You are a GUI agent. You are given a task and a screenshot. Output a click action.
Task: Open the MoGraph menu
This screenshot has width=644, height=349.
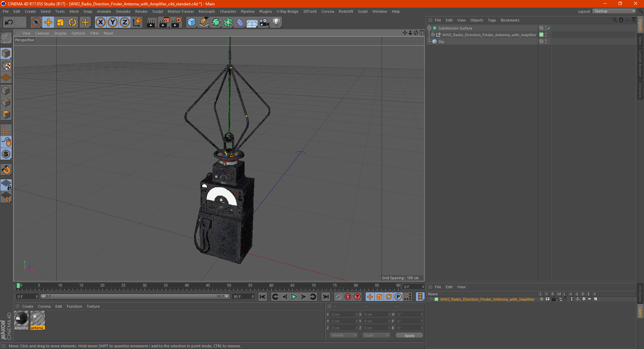[x=207, y=11]
